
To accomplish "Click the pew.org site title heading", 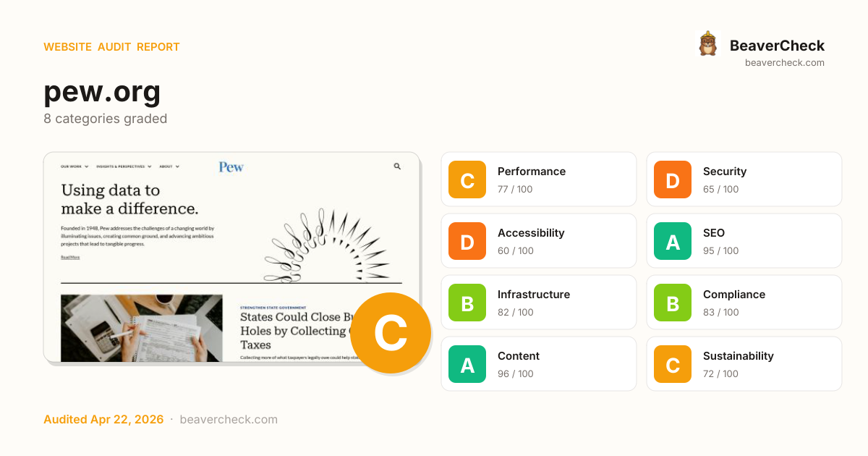I will tap(102, 92).
